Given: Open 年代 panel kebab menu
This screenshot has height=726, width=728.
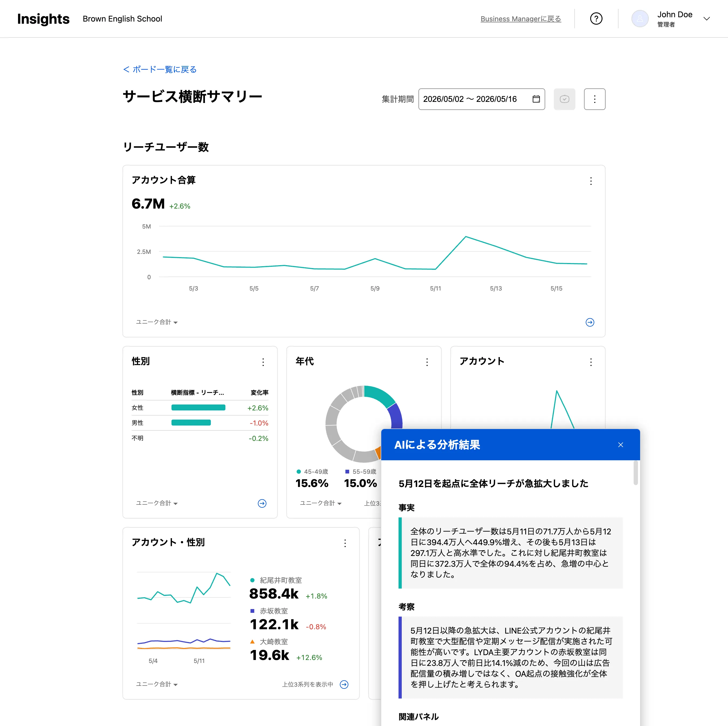Looking at the screenshot, I should click(427, 362).
